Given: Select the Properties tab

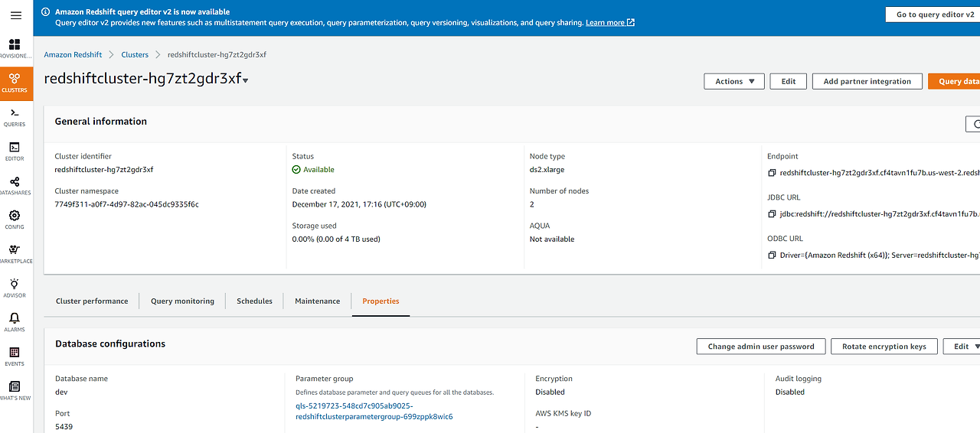Looking at the screenshot, I should tap(381, 301).
